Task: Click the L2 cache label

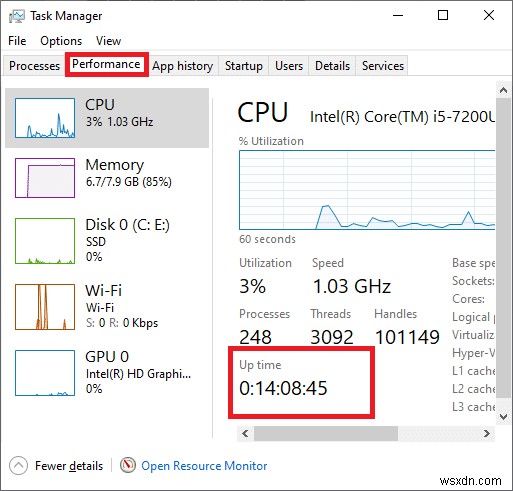Action: [474, 389]
